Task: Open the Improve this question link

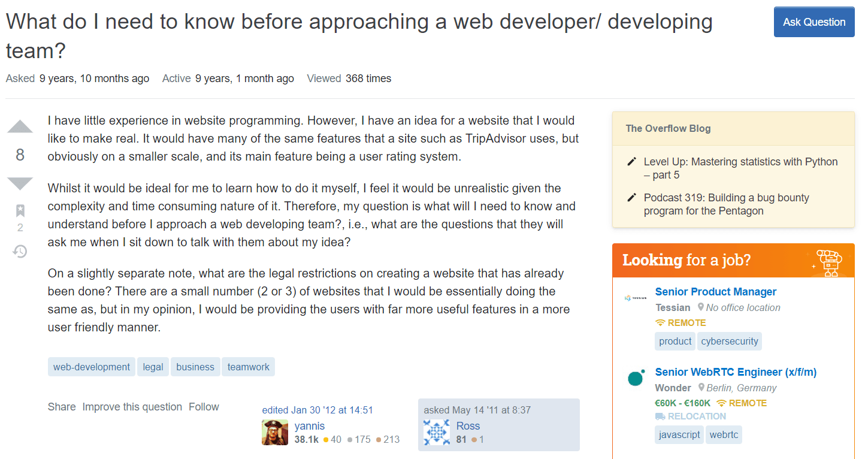Action: tap(132, 407)
